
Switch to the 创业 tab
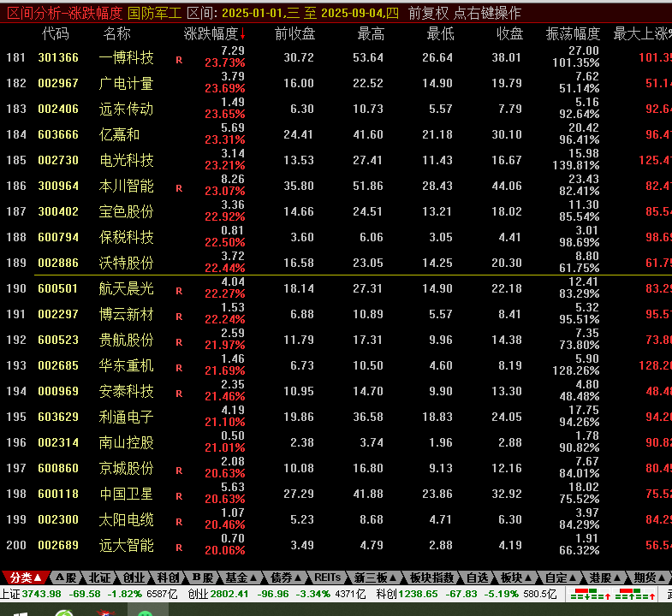(134, 577)
